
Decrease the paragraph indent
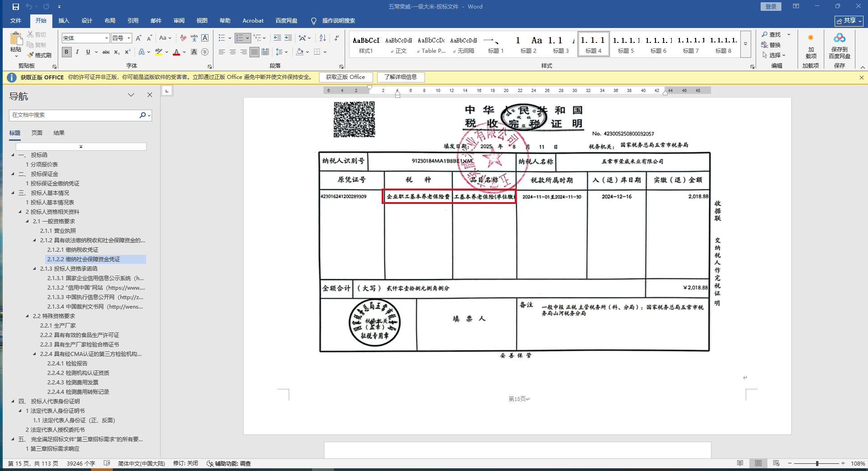click(x=277, y=38)
